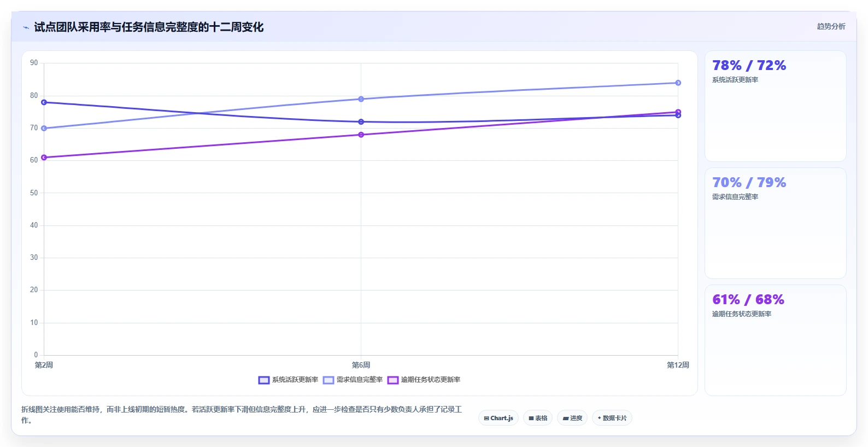Screen dimensions: 868x447
Task: Select the 第6周 point on 系统活跃更新率 line
Action: point(361,122)
